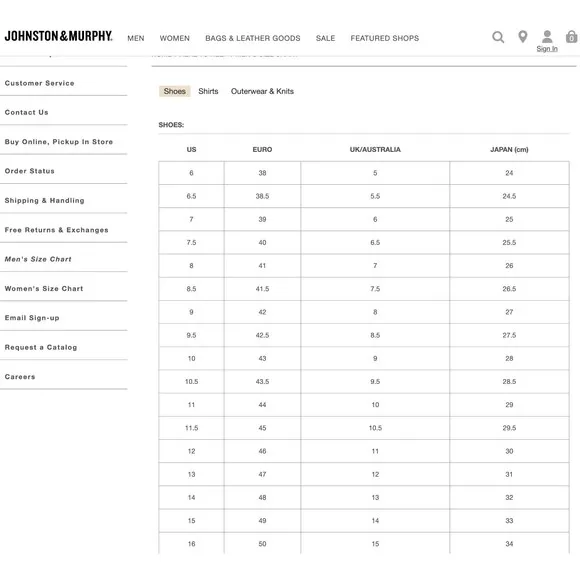Image resolution: width=580 pixels, height=580 pixels.
Task: Open the store locator pin icon
Action: tap(523, 37)
